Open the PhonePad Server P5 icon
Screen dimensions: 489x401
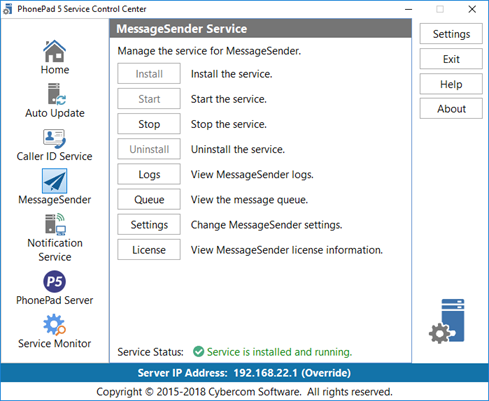coord(54,282)
